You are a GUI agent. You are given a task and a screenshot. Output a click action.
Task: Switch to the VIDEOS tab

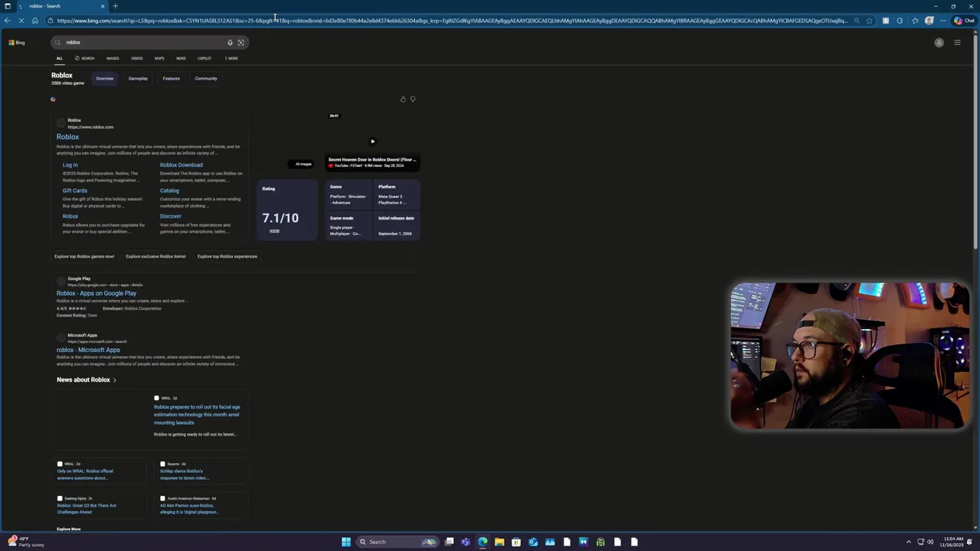pyautogui.click(x=136, y=58)
